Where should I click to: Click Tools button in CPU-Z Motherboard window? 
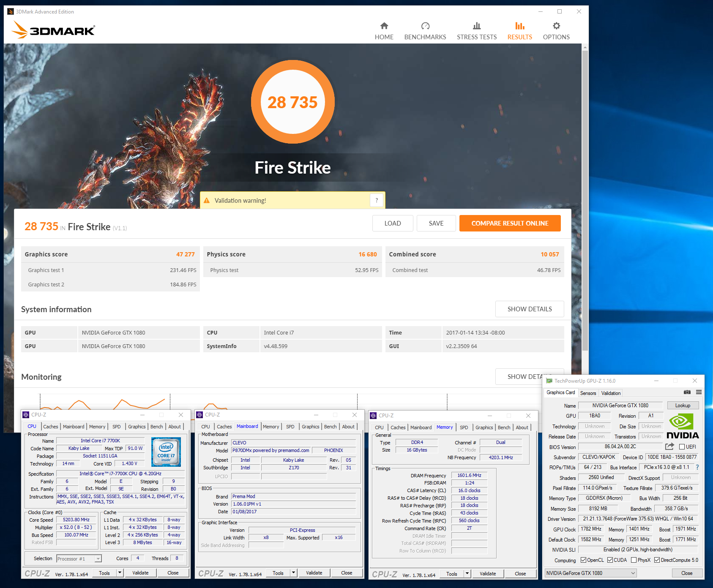pos(278,573)
